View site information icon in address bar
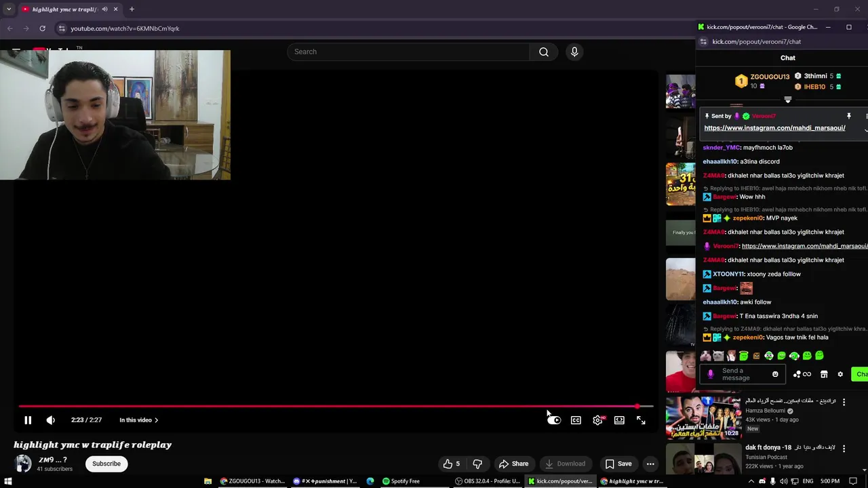The width and height of the screenshot is (868, 488). pos(62,28)
